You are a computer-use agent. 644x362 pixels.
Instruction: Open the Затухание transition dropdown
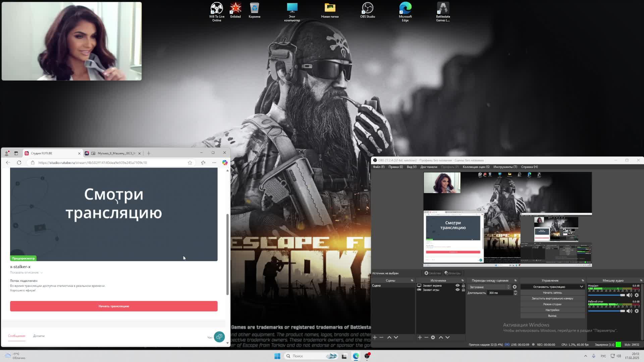click(489, 287)
